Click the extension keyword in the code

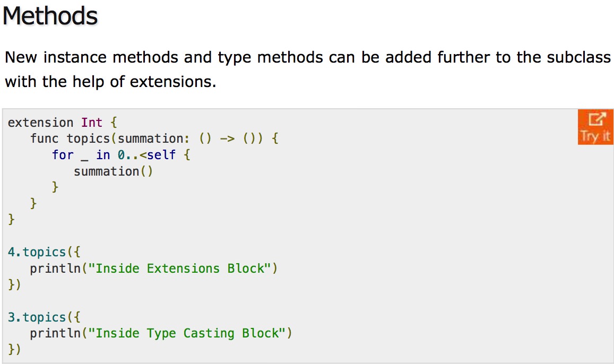point(40,122)
